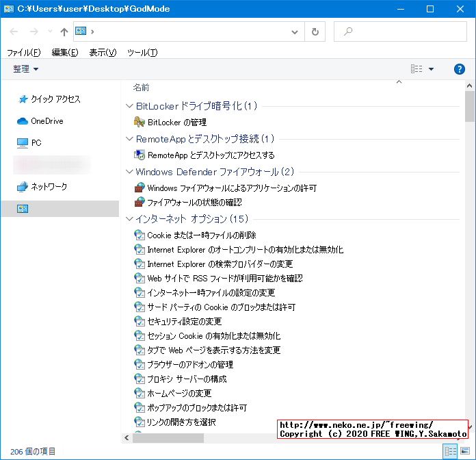Click icon for セキュリティ設定の変更
Image resolution: width=476 pixels, height=460 pixels.
point(140,321)
